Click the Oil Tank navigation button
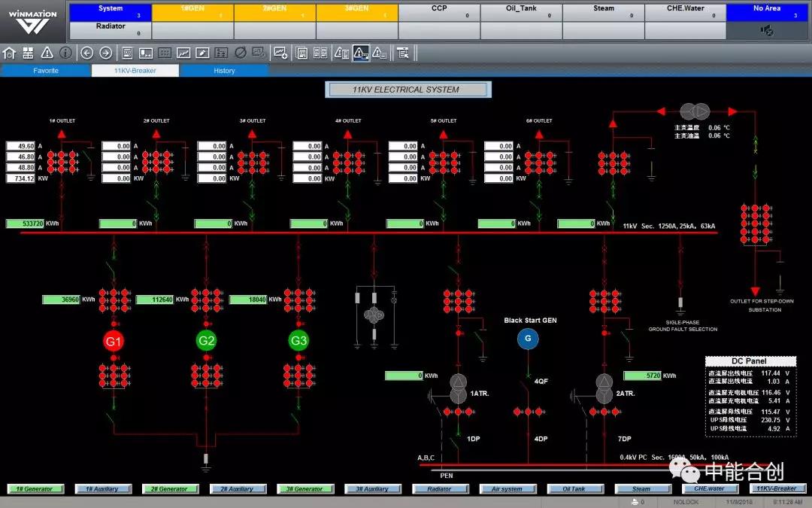Screen dimensions: 812x508 point(574,489)
